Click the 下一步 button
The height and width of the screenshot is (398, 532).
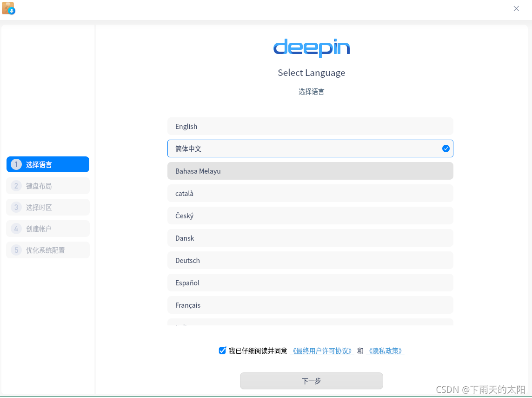pos(312,381)
